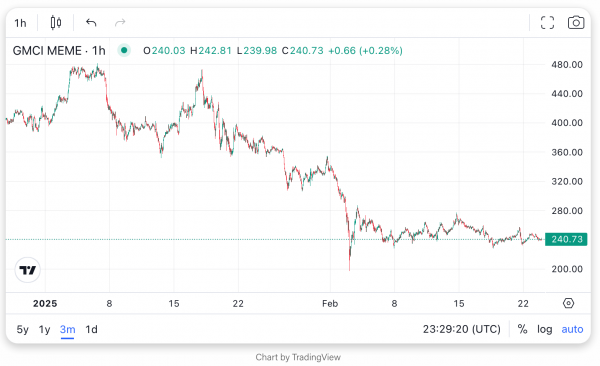
Task: Toggle auto scale mode
Action: tap(572, 329)
